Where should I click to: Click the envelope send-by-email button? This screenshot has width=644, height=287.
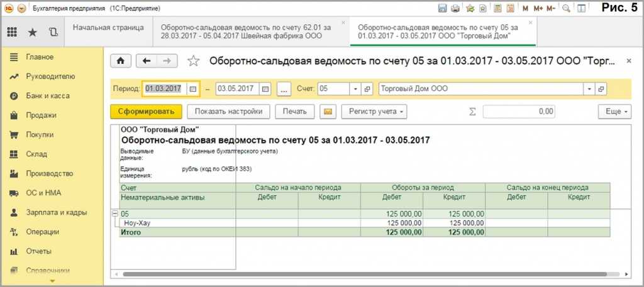(x=328, y=112)
